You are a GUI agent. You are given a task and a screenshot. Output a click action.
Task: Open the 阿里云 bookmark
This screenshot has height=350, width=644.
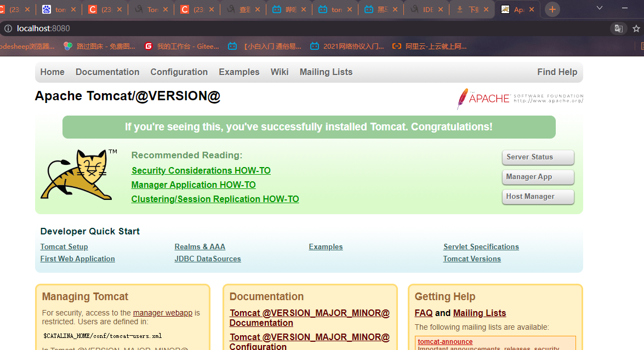(429, 47)
